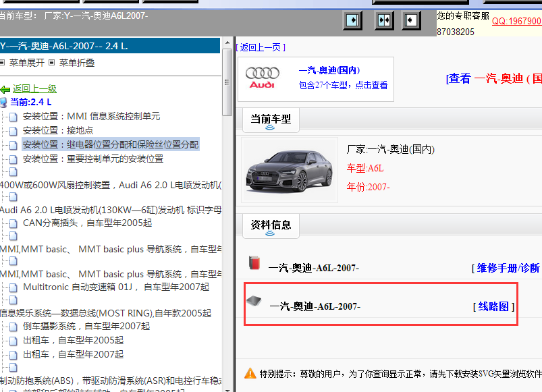Viewport: 542px width, 392px height.
Task: Open Multitronic 自动变速箱 01J entry
Action: point(116,287)
